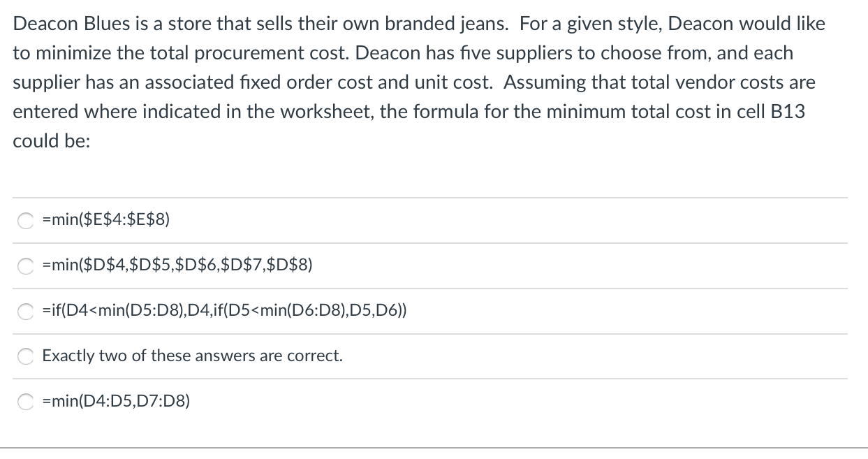Select radio button for =min($E$4:$E$8)
Viewport: 868px width, 459px height.
(x=27, y=221)
